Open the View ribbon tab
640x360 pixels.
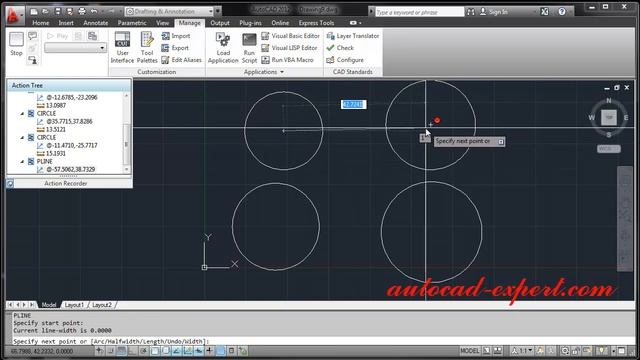(162, 23)
